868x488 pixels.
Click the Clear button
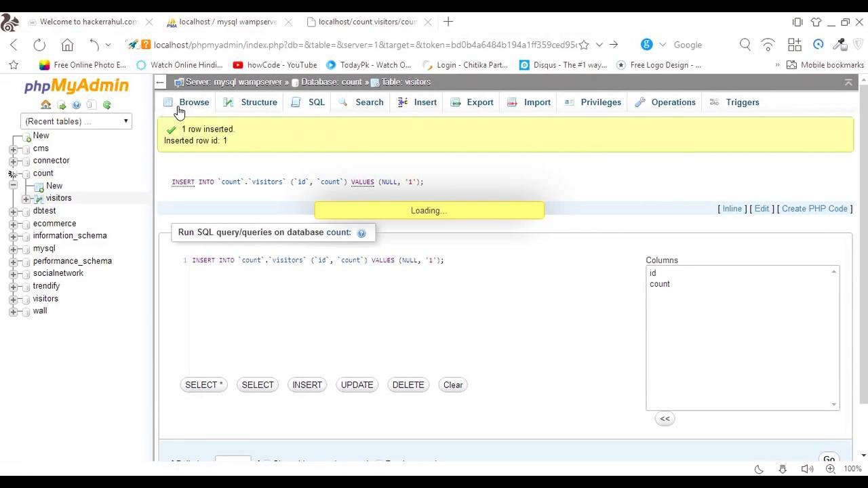[453, 385]
